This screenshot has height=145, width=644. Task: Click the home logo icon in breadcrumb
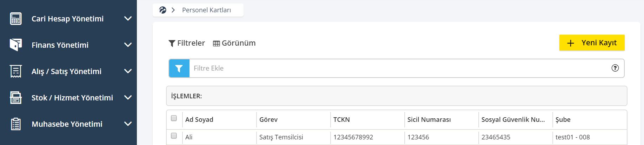(162, 10)
